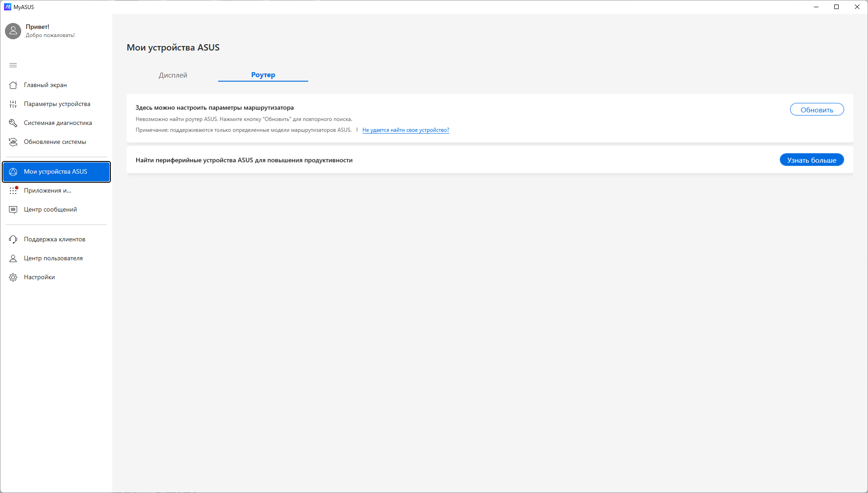Open the Не удается найти свое устройство? link
The width and height of the screenshot is (868, 493).
point(406,130)
